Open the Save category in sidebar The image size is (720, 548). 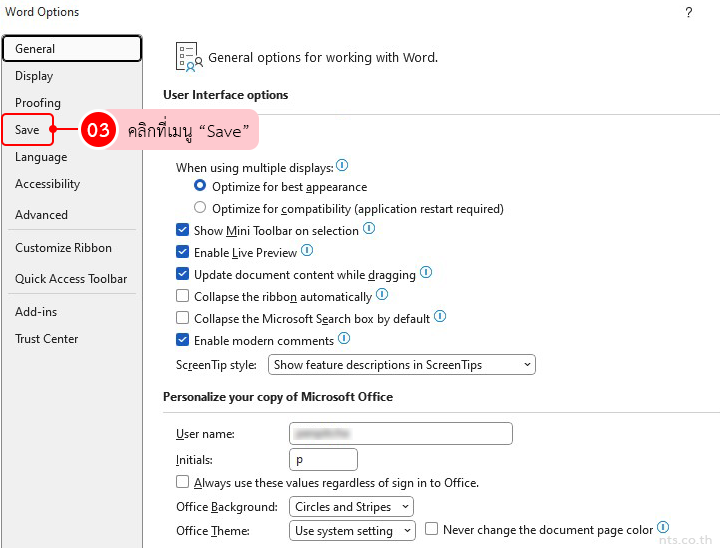[x=28, y=130]
